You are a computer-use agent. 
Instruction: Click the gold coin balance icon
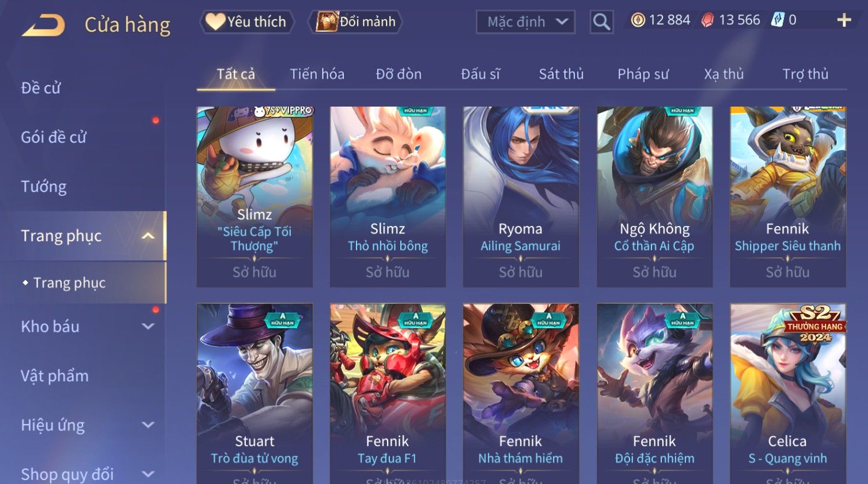638,20
